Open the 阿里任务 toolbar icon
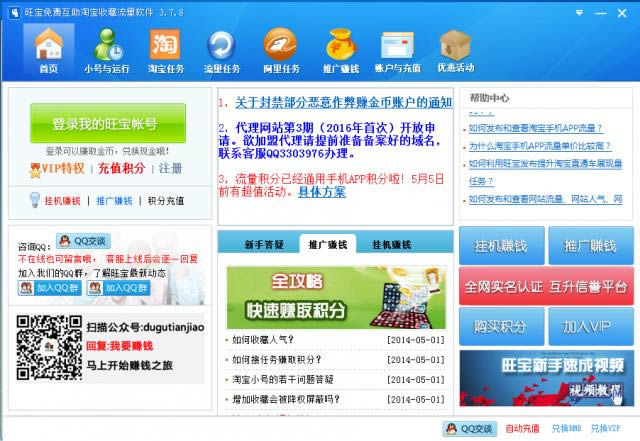Image resolution: width=640 pixels, height=441 pixels. tap(281, 50)
